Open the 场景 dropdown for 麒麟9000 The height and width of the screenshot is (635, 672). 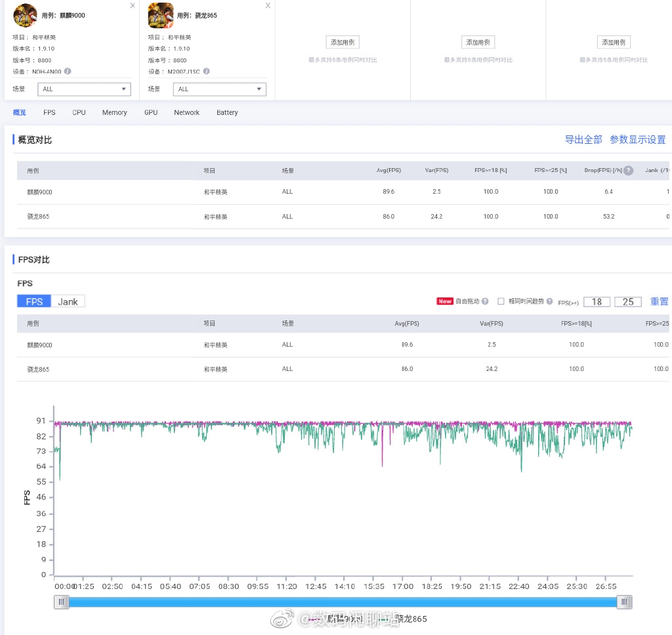tap(85, 89)
